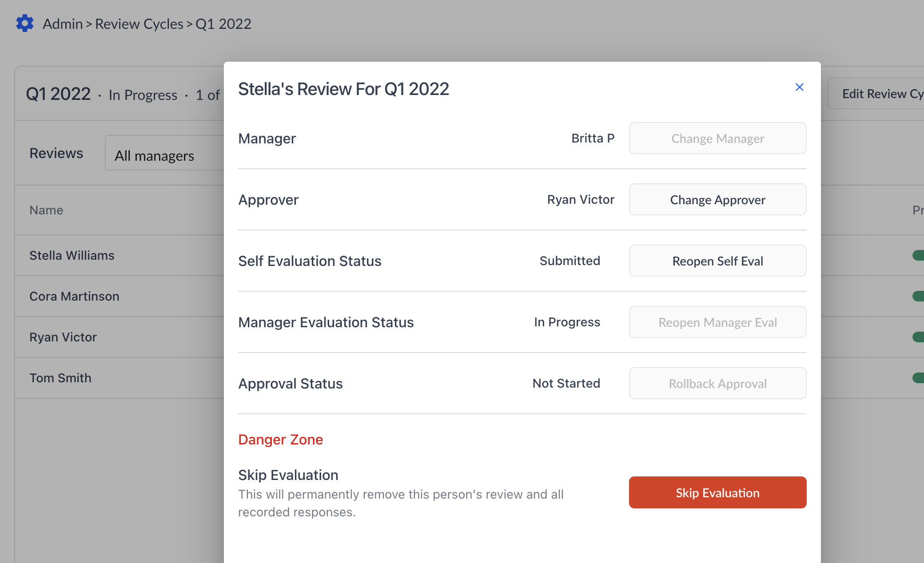Open Review Cycles breadcrumb link
The image size is (924, 563).
click(139, 24)
